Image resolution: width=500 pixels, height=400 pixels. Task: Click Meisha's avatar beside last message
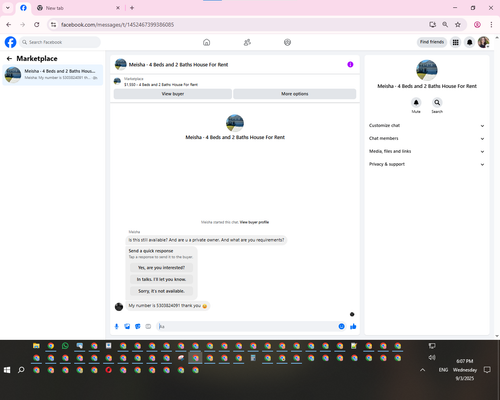click(x=119, y=306)
